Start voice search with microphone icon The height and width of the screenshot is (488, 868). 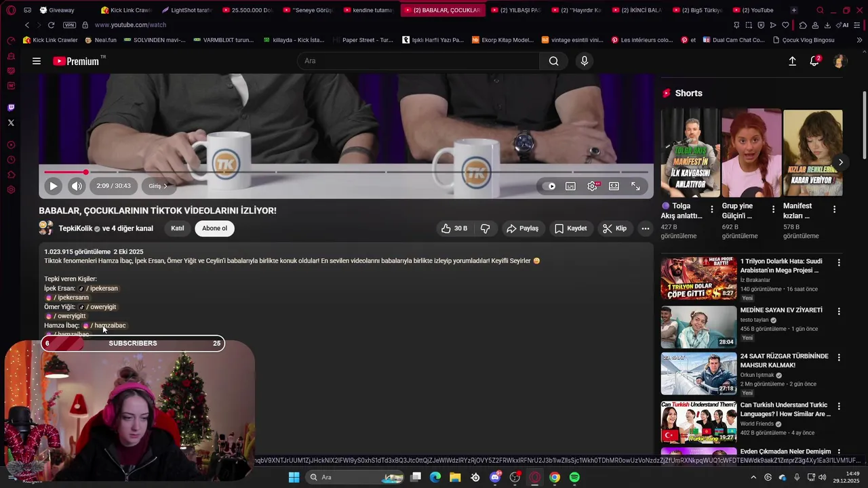point(585,61)
